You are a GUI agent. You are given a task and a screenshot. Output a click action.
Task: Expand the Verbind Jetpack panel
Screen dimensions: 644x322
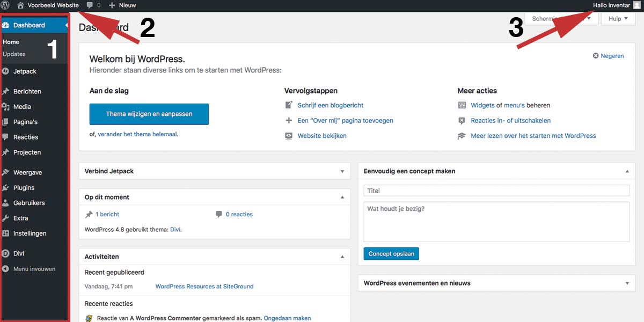click(x=342, y=172)
